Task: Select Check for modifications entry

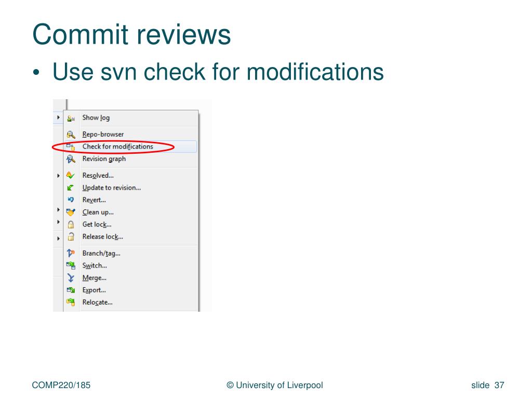Action: click(130, 147)
